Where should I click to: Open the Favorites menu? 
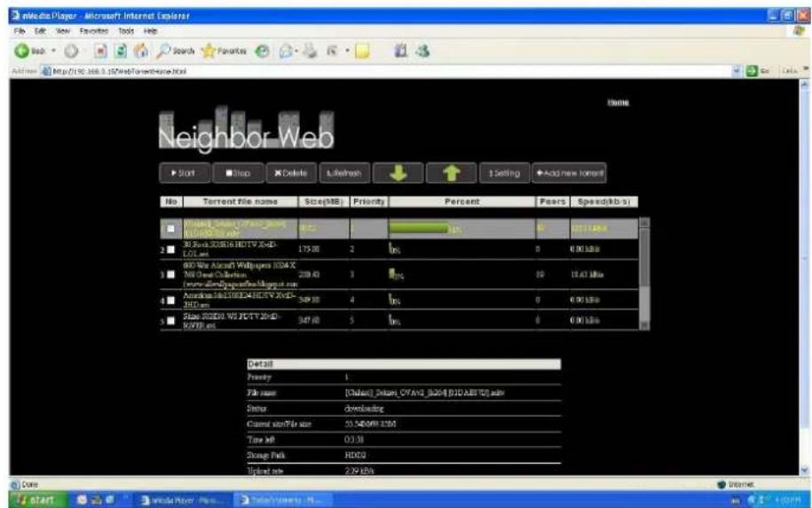coord(94,31)
